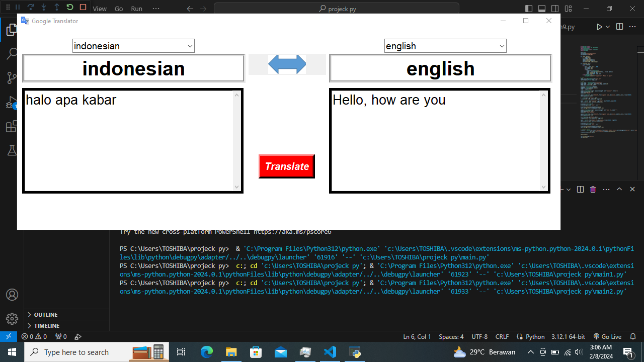This screenshot has width=644, height=362.
Task: Click the blue swap languages arrow
Action: 287,64
